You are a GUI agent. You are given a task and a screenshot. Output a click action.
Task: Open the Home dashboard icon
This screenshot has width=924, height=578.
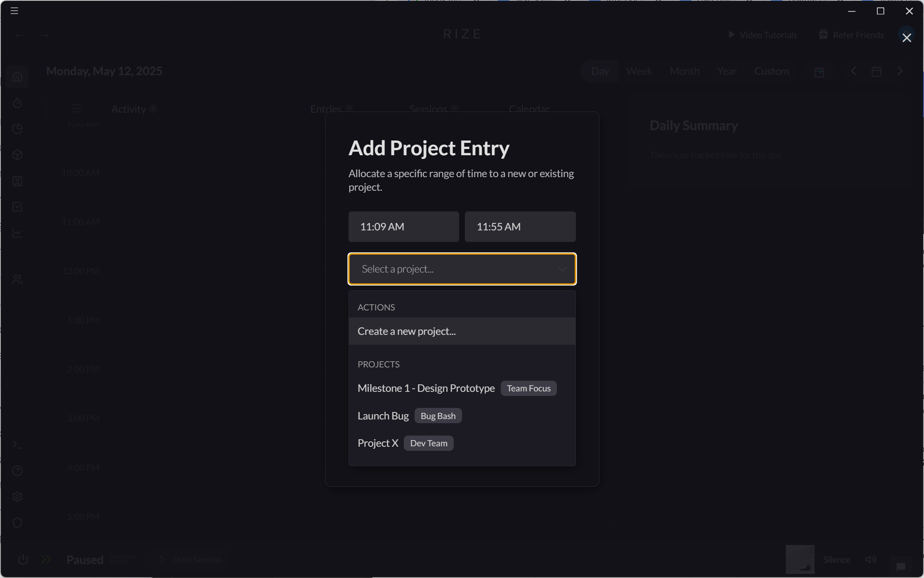[x=17, y=77]
